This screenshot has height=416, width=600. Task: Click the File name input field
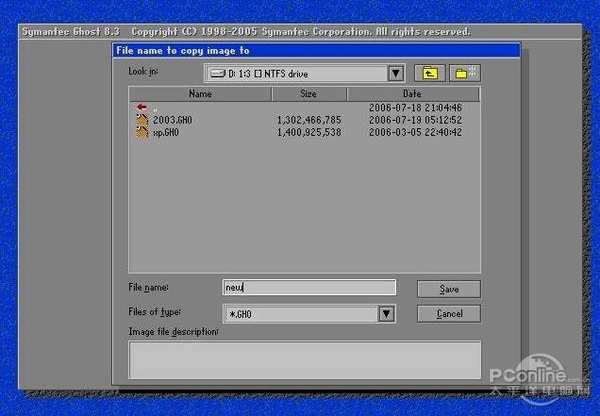308,288
